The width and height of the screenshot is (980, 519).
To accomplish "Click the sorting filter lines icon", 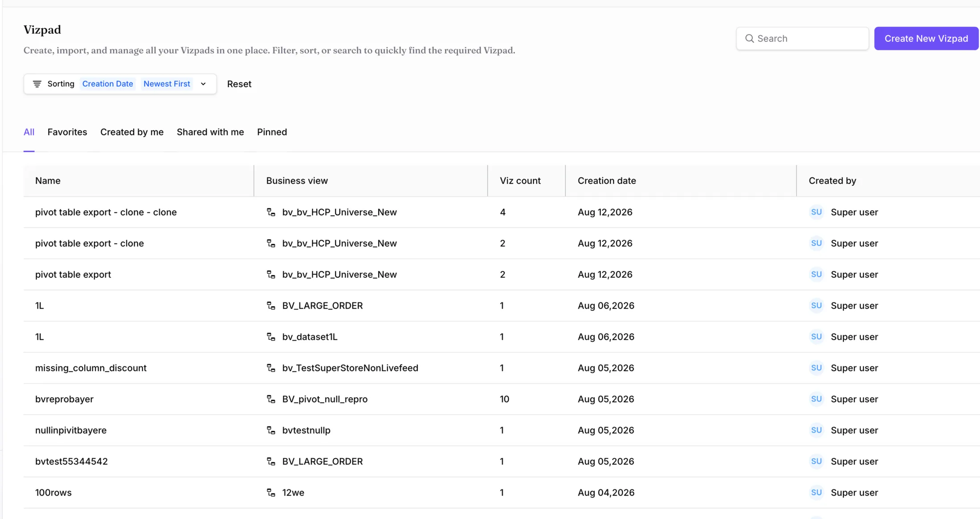I will point(37,84).
